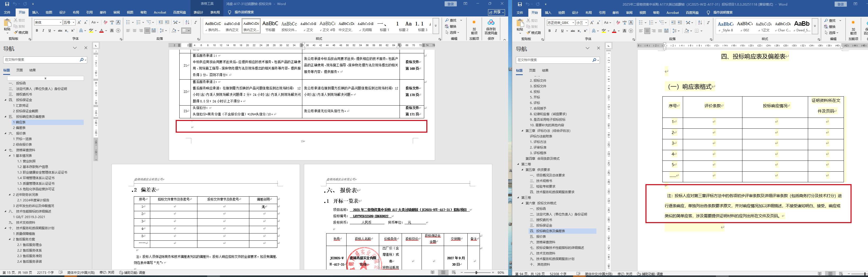This screenshot has width=868, height=277.
Task: Decrease font size in right Word window
Action: 599,23
